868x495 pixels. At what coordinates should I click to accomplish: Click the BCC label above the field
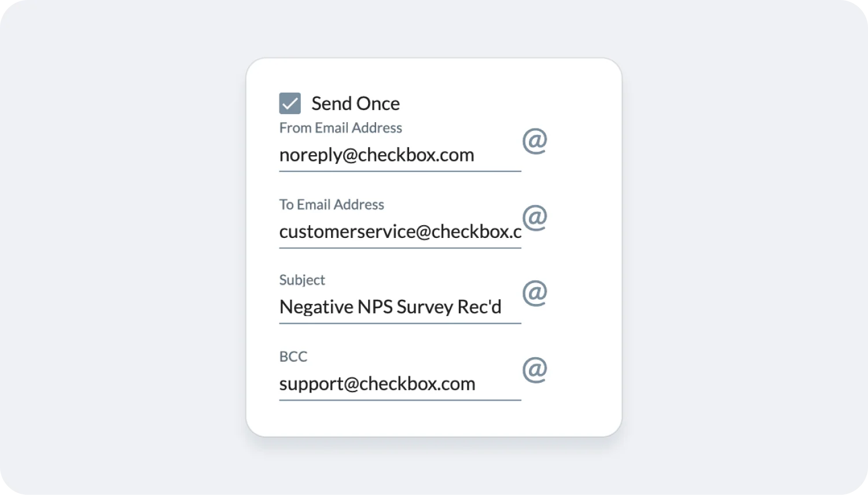[293, 356]
